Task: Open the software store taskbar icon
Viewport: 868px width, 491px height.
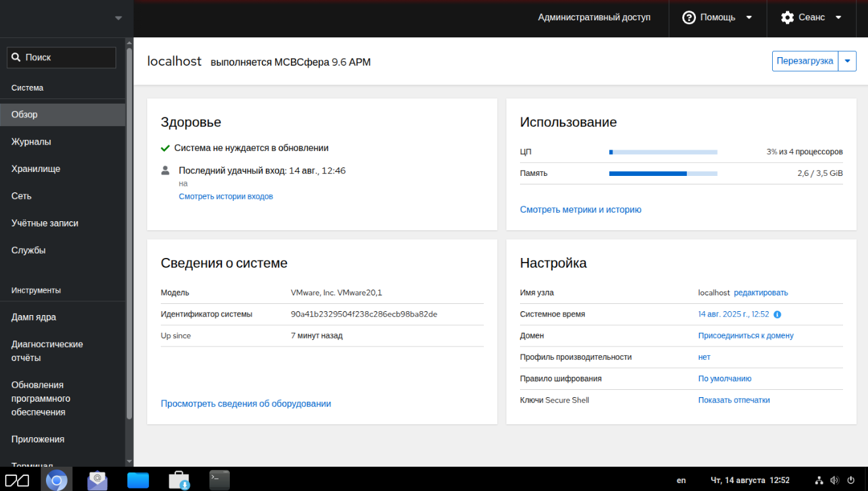Action: [x=179, y=480]
